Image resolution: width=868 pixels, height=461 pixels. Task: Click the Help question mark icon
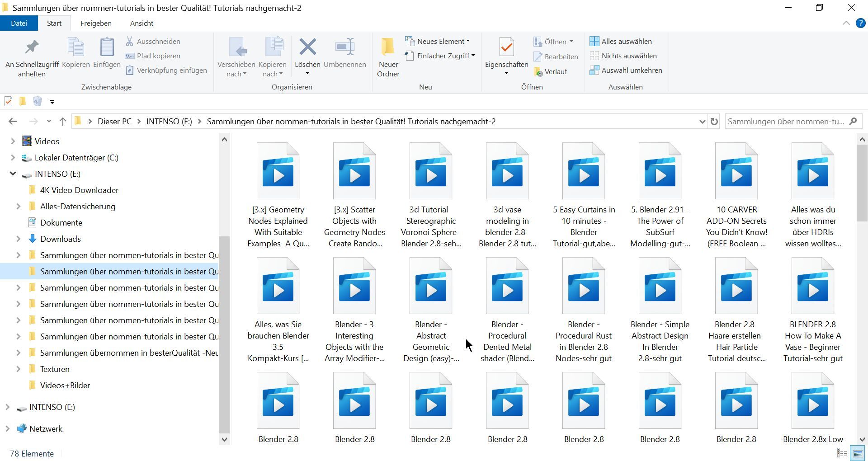click(x=860, y=23)
